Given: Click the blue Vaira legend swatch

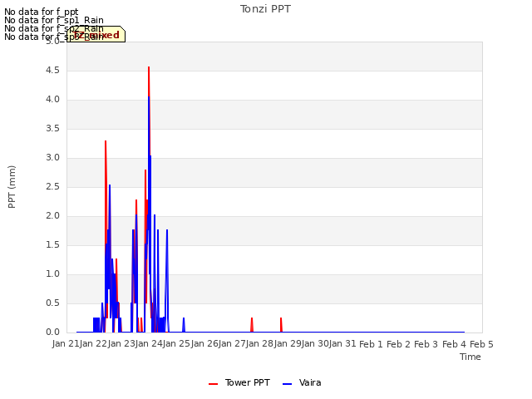Looking at the screenshot, I should pyautogui.click(x=287, y=384).
